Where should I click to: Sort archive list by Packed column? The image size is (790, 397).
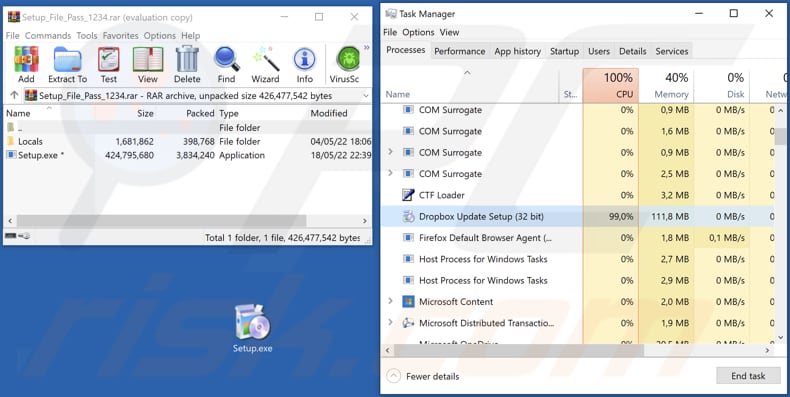tap(200, 113)
